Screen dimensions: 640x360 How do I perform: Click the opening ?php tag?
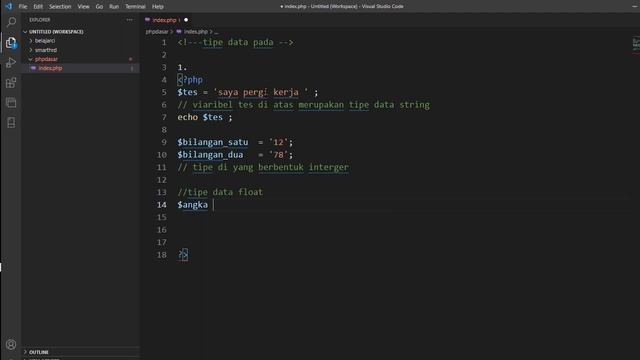pyautogui.click(x=190, y=80)
